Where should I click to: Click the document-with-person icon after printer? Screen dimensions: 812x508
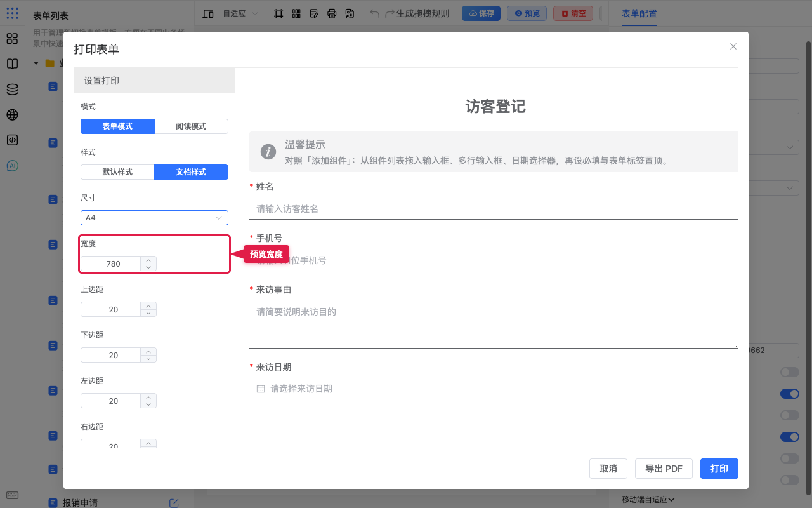[350, 13]
